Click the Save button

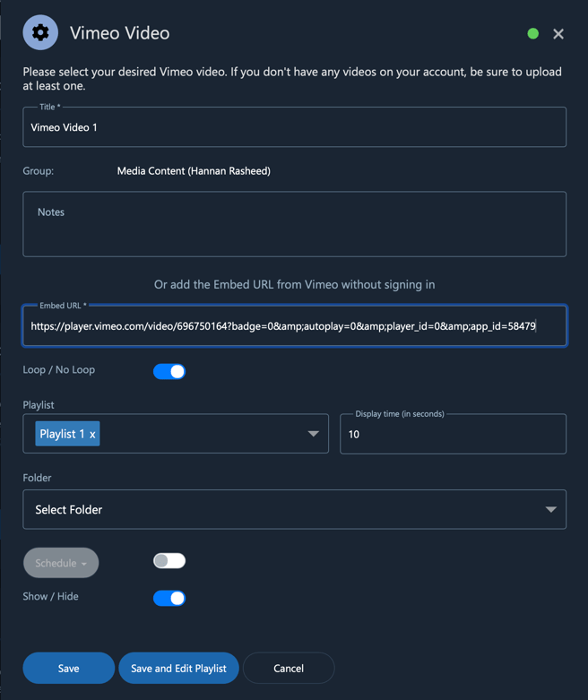(x=68, y=669)
